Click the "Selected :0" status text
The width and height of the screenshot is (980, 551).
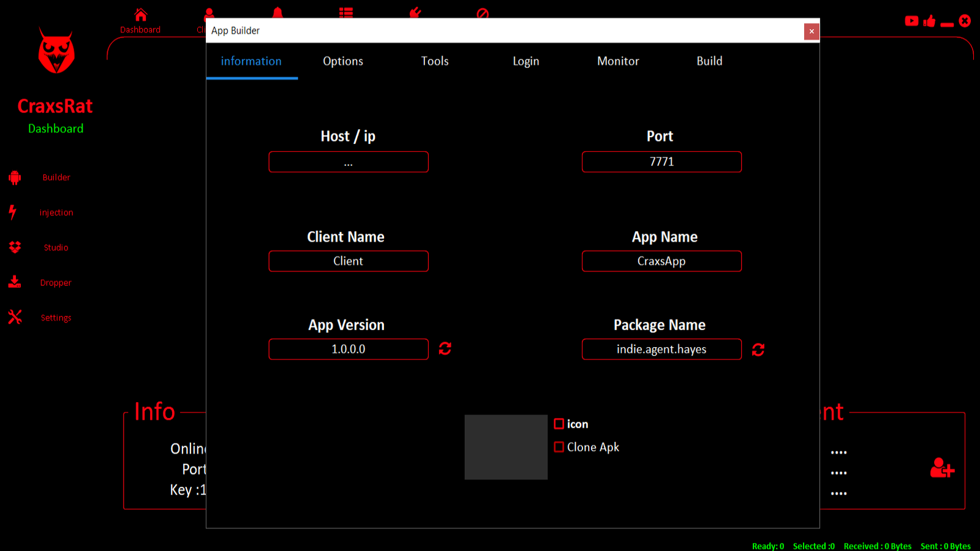click(814, 546)
